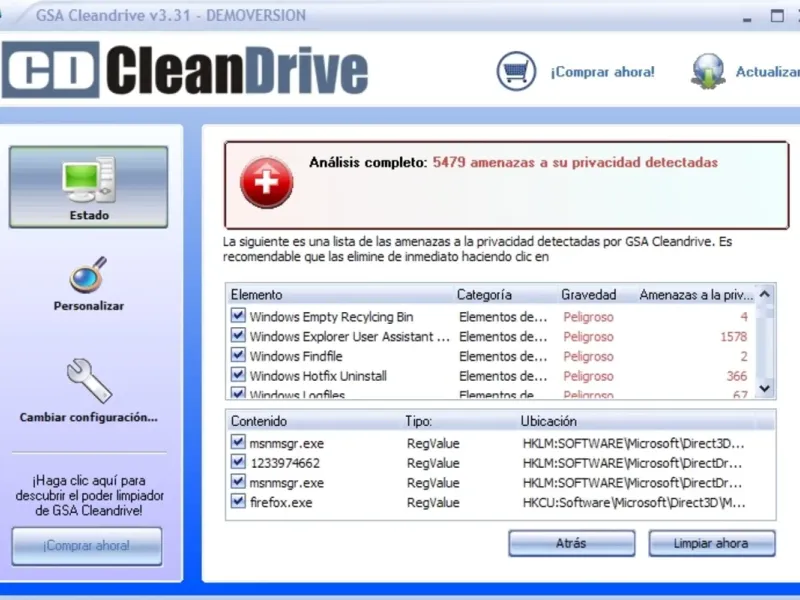Select the Windows Hotfix Uninstall row text
The image size is (800, 600).
[x=318, y=376]
